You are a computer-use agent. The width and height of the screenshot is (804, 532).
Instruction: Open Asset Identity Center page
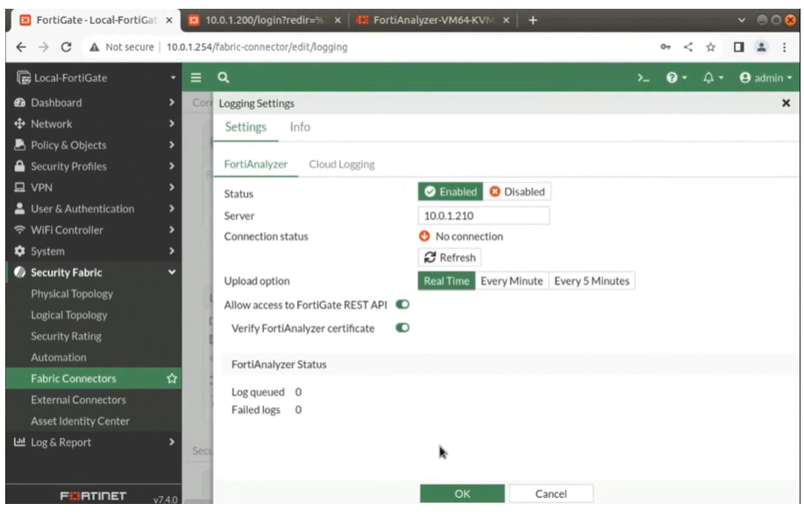[80, 421]
